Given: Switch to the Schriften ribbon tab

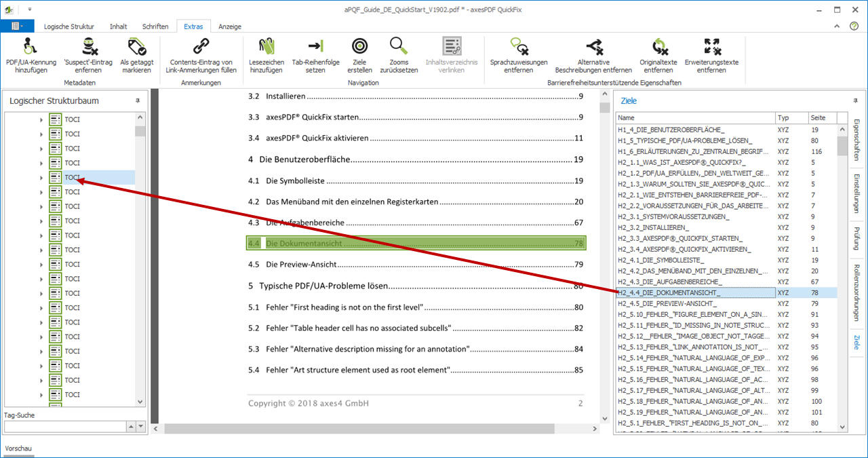Looking at the screenshot, I should pyautogui.click(x=155, y=26).
